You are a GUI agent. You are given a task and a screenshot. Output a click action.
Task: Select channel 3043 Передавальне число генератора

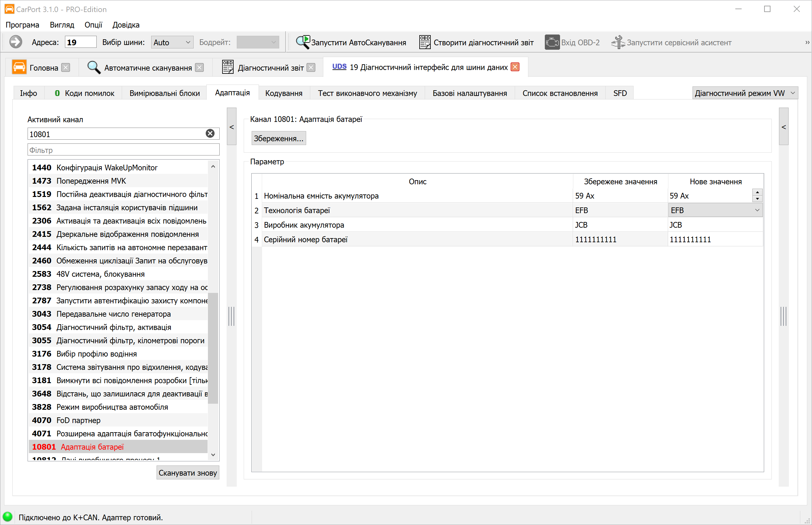coord(113,314)
